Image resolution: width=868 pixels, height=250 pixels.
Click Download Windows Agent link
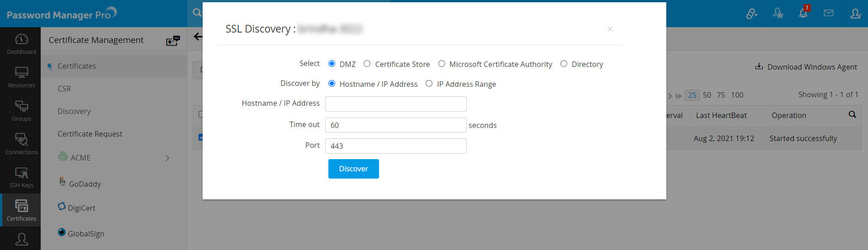click(812, 67)
